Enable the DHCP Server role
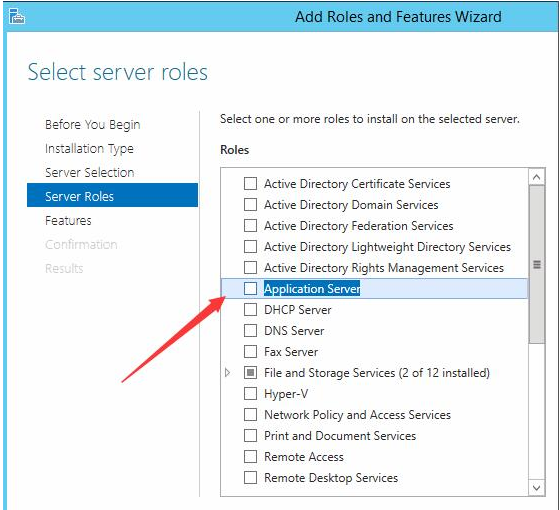Image resolution: width=560 pixels, height=510 pixels. click(250, 309)
